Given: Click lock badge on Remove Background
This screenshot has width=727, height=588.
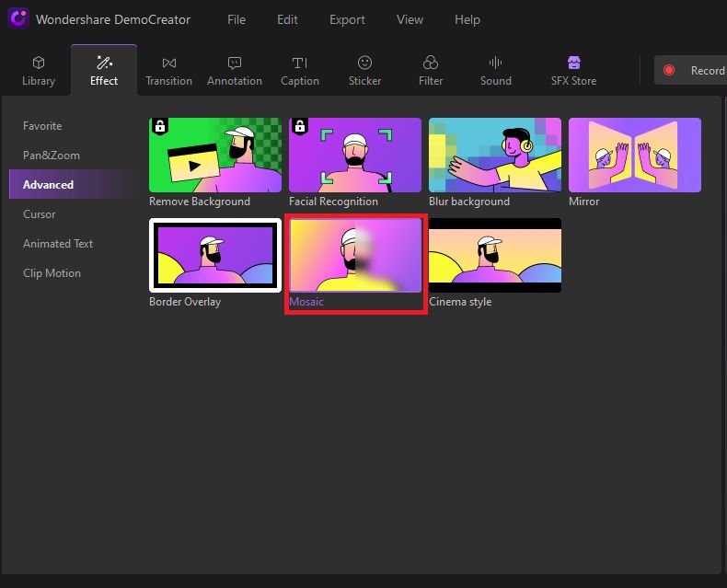Looking at the screenshot, I should coord(160,126).
